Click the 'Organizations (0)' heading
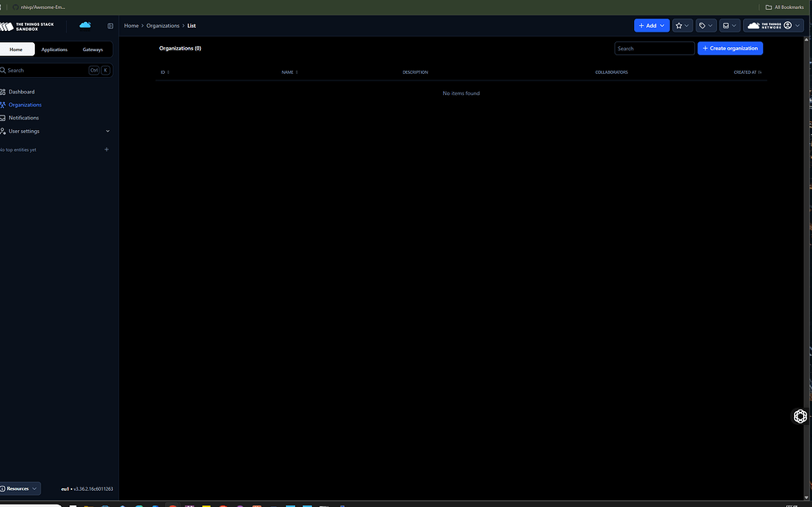Image resolution: width=812 pixels, height=507 pixels. (x=180, y=49)
